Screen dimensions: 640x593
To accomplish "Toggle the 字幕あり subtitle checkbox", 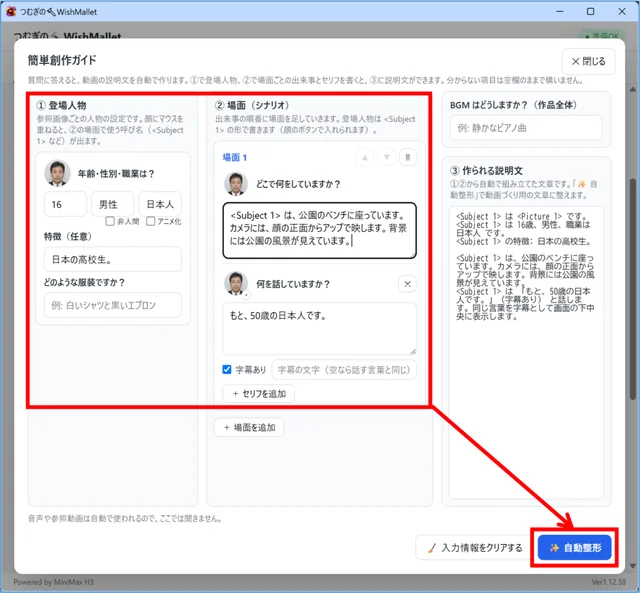I will (227, 369).
